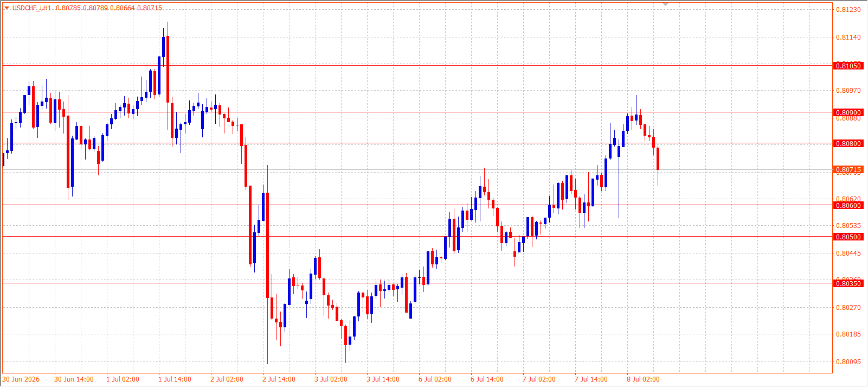Click the 0.80095 value on price scale

pyautogui.click(x=848, y=362)
